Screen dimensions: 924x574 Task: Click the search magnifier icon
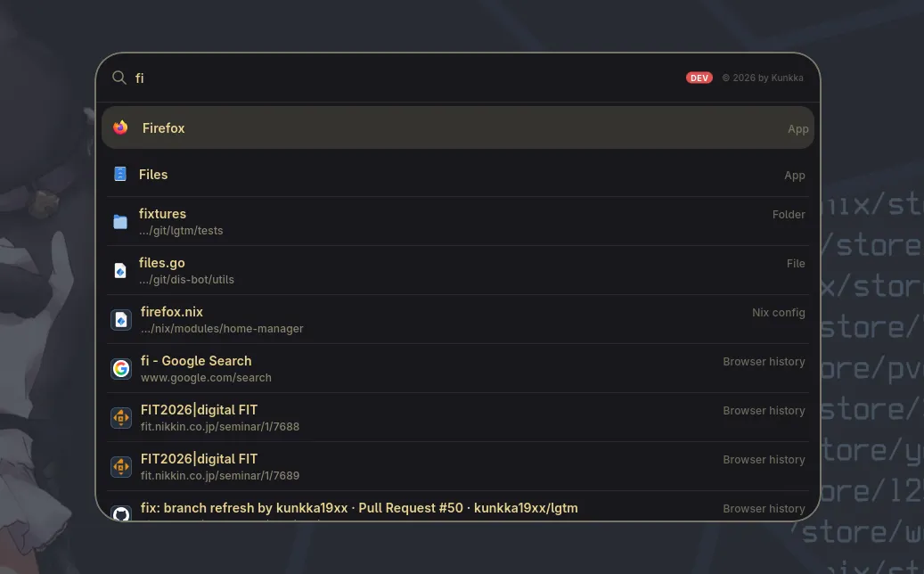coord(119,78)
